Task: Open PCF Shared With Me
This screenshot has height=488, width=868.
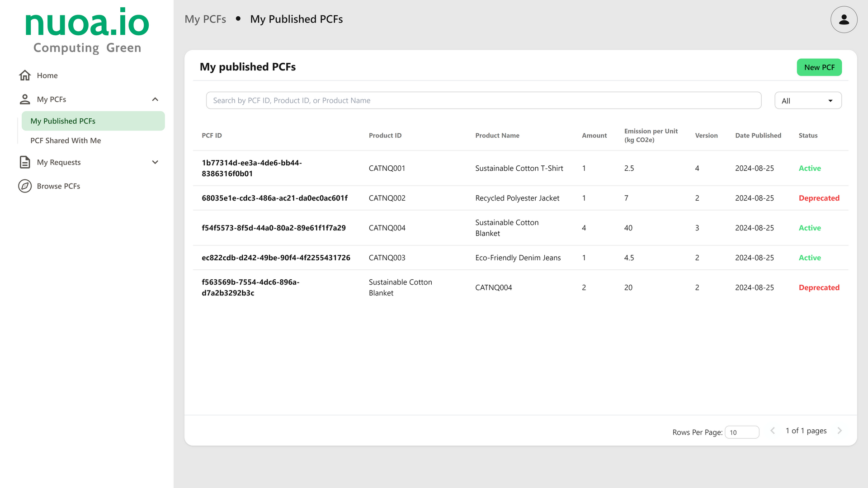Action: [x=66, y=141]
